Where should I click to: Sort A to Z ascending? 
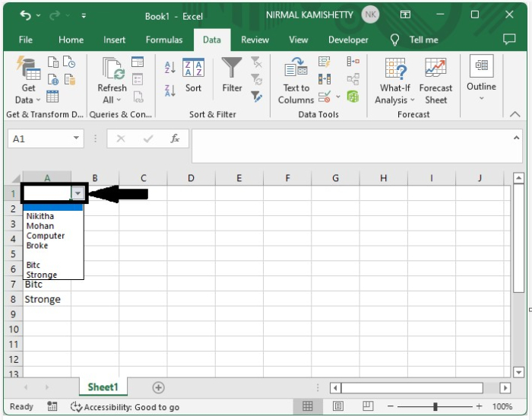coord(169,67)
